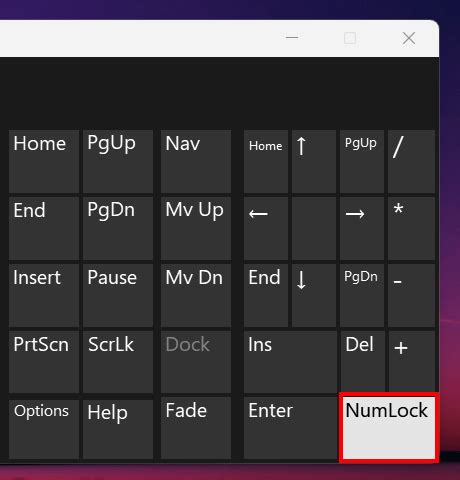
Task: Click the up arrow key
Action: pyautogui.click(x=314, y=161)
